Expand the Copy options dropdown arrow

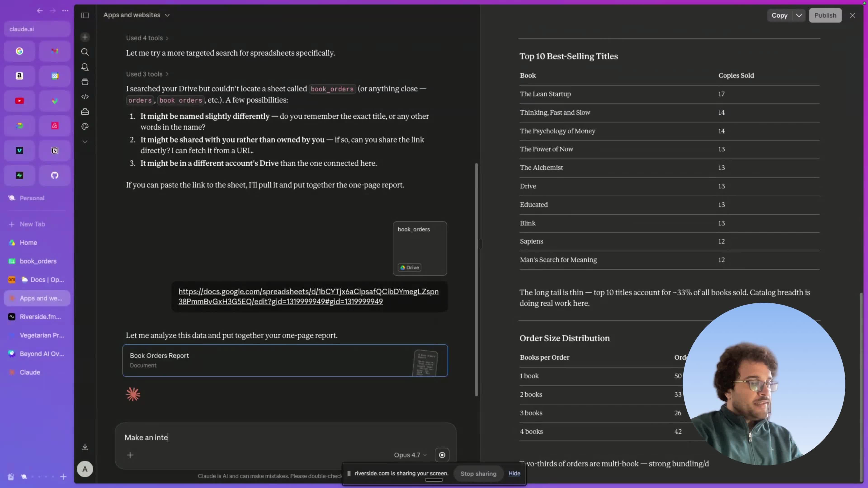(799, 16)
